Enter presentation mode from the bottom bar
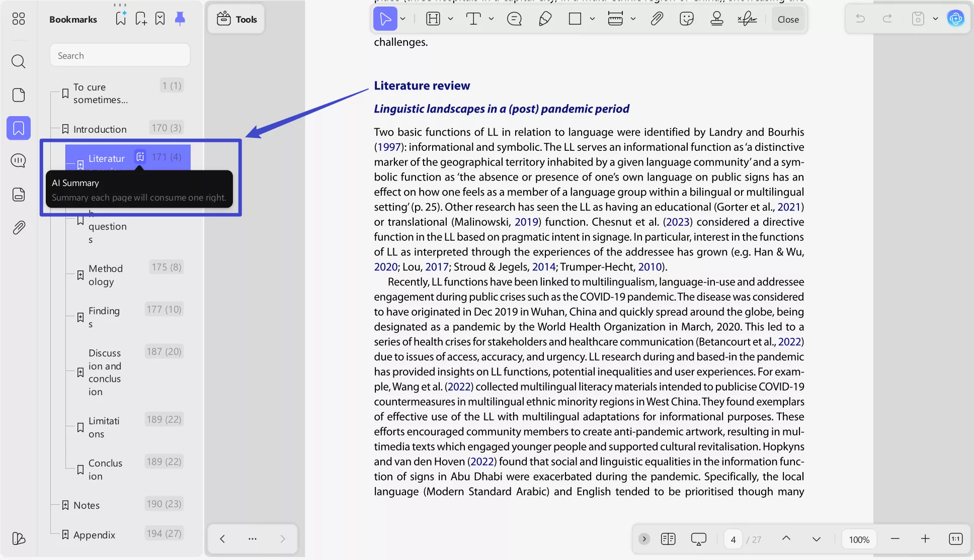 (x=698, y=538)
